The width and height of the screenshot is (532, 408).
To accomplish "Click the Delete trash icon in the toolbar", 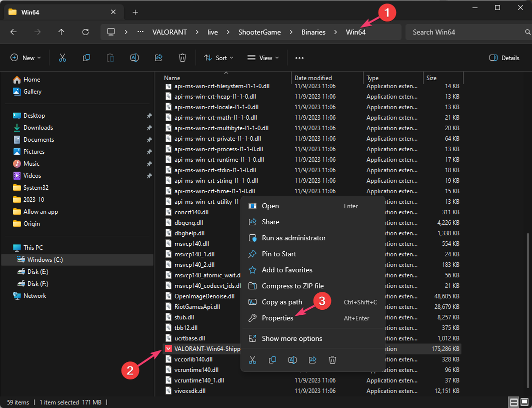I will click(182, 58).
